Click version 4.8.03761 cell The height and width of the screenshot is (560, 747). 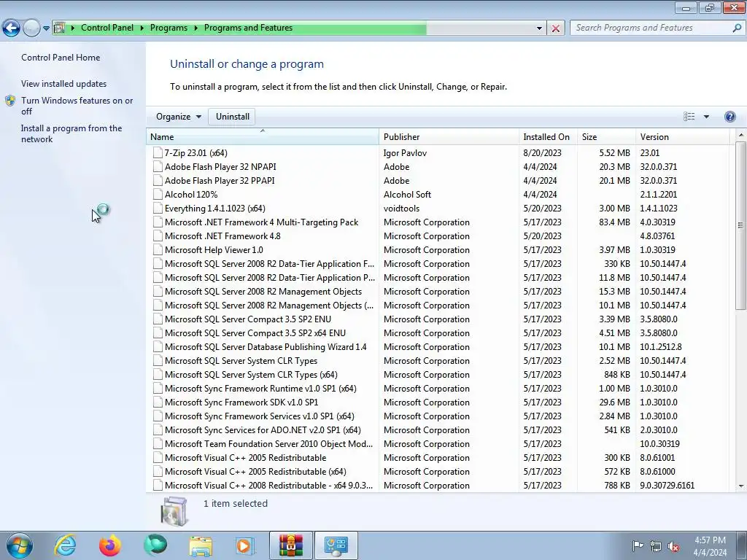point(657,236)
